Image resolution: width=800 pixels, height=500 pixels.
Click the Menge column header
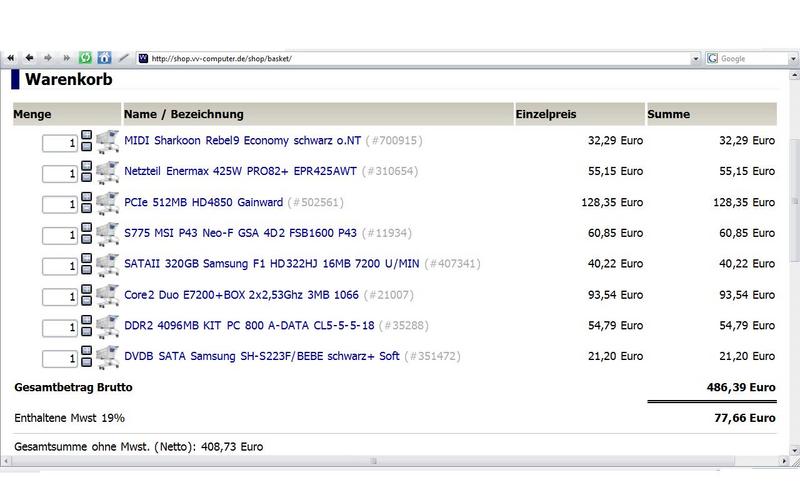point(67,114)
